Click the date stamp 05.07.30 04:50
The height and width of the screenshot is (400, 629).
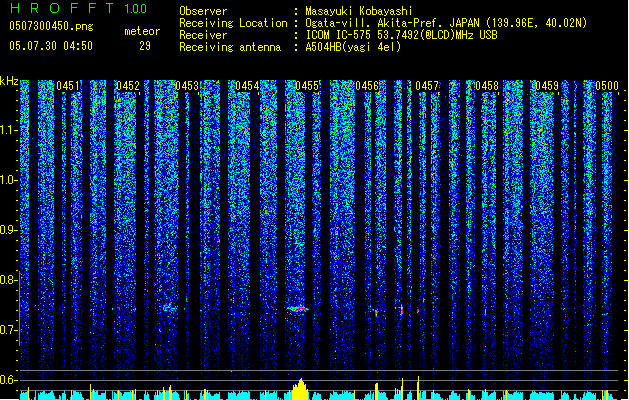[x=51, y=46]
